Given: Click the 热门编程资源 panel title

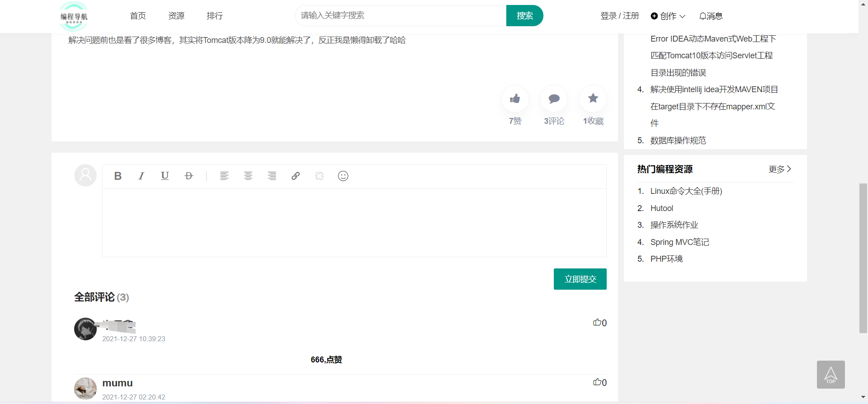Looking at the screenshot, I should coord(665,169).
